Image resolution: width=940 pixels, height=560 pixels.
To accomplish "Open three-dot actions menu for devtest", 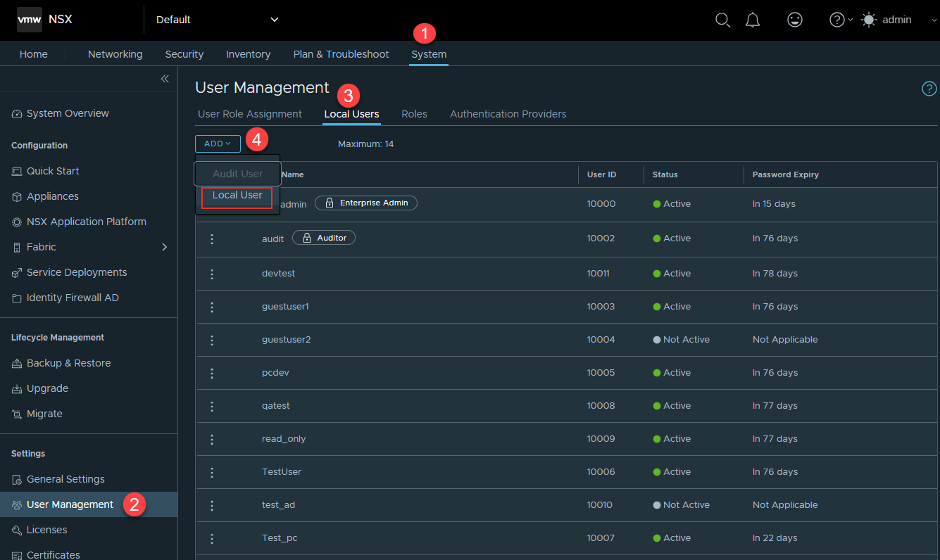I will 212,273.
